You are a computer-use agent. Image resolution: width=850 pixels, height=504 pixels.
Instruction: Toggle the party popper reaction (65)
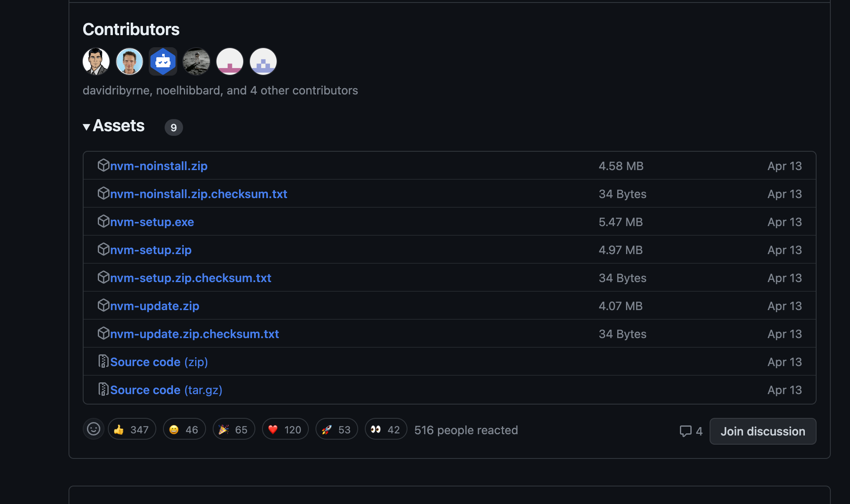coord(234,430)
